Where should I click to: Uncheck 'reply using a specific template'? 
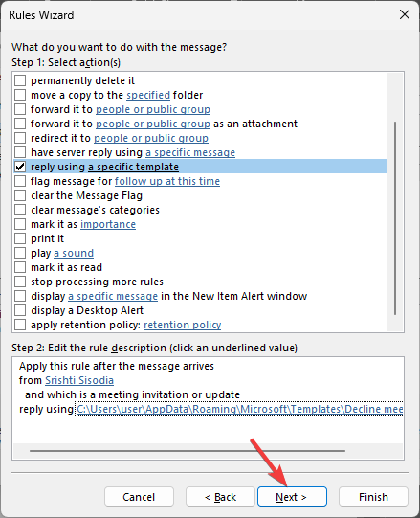coord(20,167)
